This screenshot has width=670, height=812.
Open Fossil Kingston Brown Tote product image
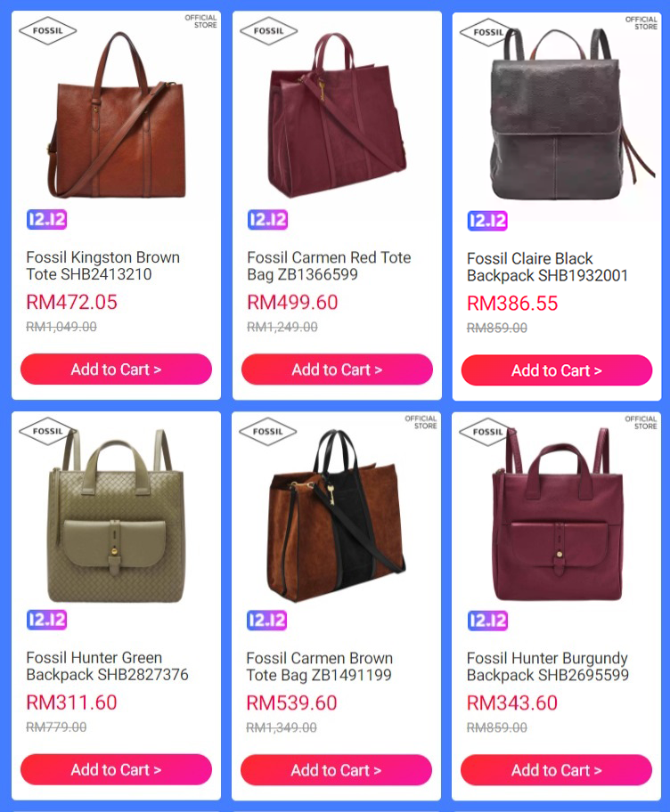[116, 115]
